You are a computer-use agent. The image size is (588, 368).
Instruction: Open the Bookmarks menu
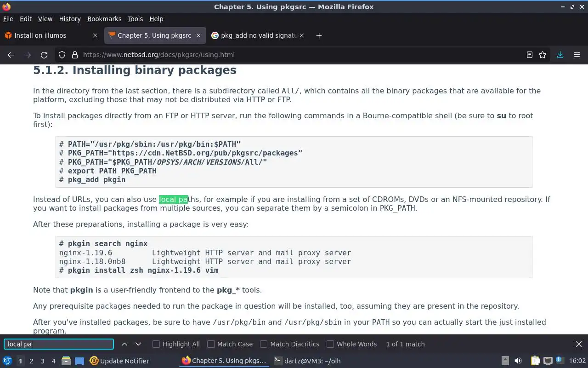pyautogui.click(x=104, y=19)
